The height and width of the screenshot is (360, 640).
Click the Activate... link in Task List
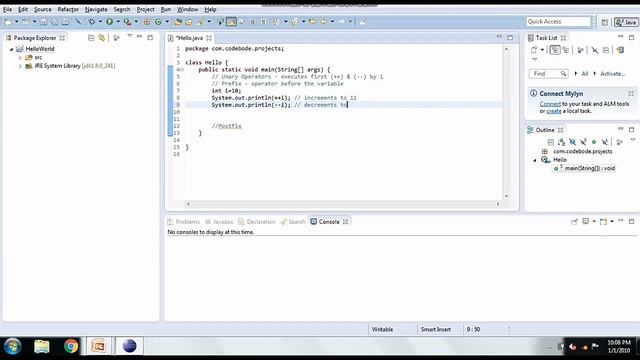click(x=612, y=74)
